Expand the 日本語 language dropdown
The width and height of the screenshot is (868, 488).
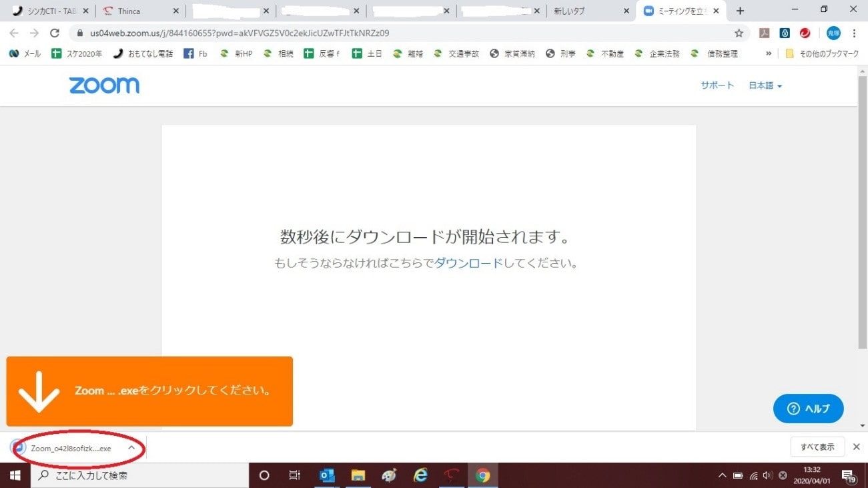tap(765, 85)
